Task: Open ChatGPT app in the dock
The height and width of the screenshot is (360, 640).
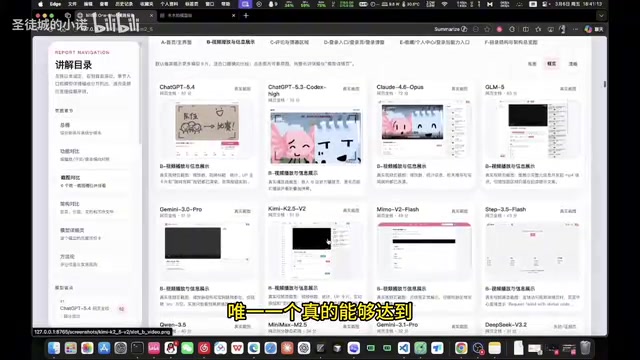Action: tap(304, 348)
